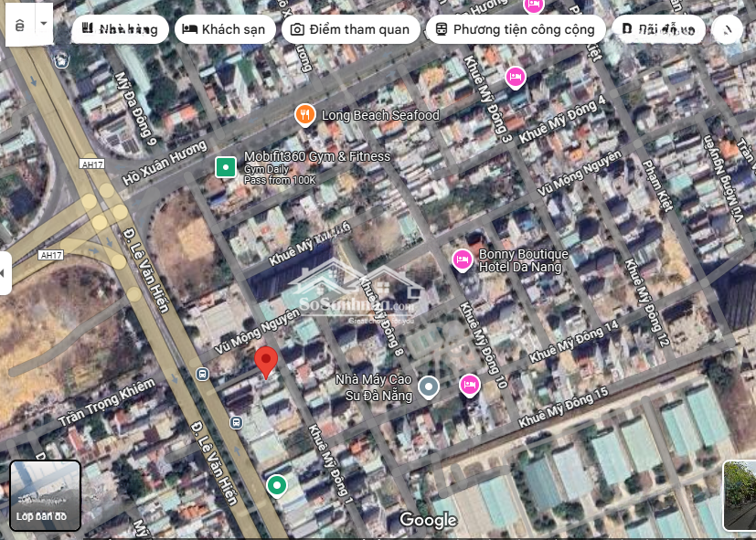Open dropdown arrow beside the print icon
Image resolution: width=756 pixels, height=540 pixels.
click(44, 24)
